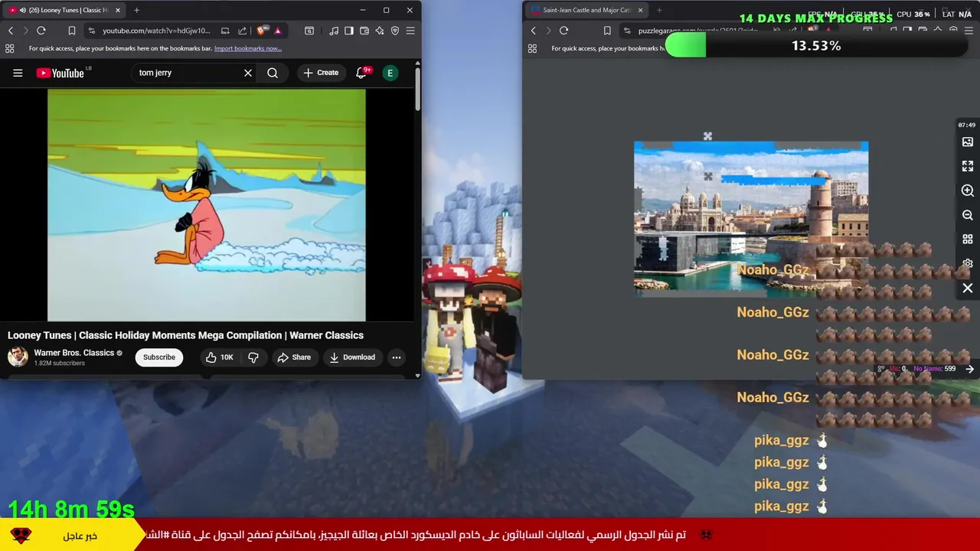Open puzzle pieces arrangement grid icon
Screen dimensions: 980x551
coord(968,240)
